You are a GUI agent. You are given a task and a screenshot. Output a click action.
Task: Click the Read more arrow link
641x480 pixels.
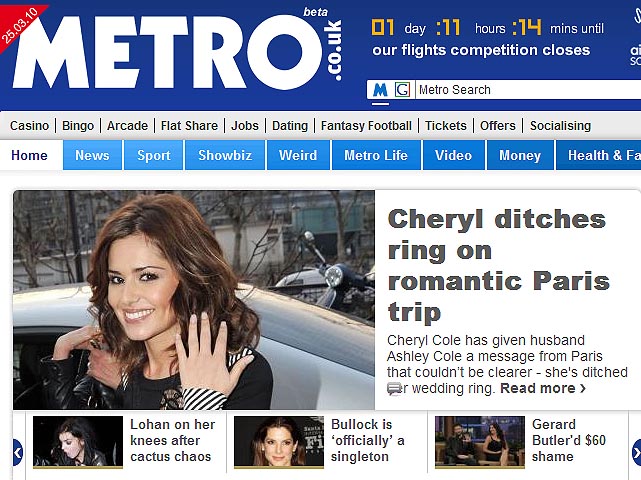(x=543, y=388)
